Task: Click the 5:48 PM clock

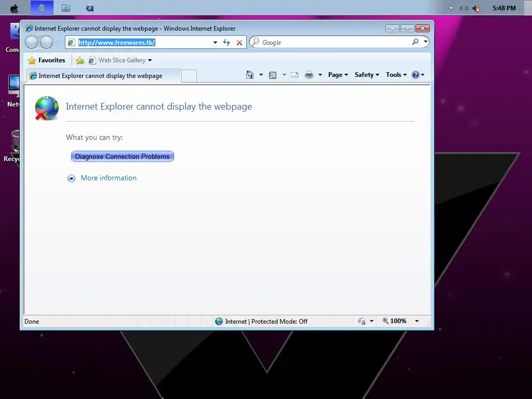Action: (504, 8)
